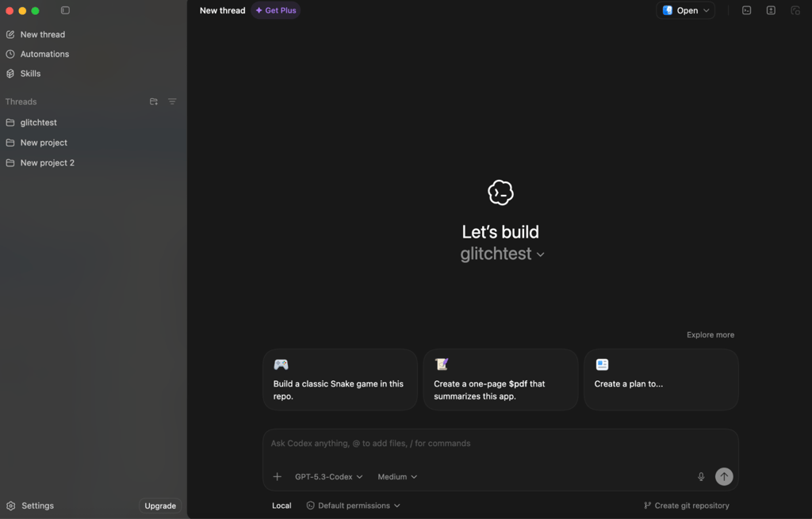Screen dimensions: 812x519
Task: Click the Explore more link
Action: (710, 335)
